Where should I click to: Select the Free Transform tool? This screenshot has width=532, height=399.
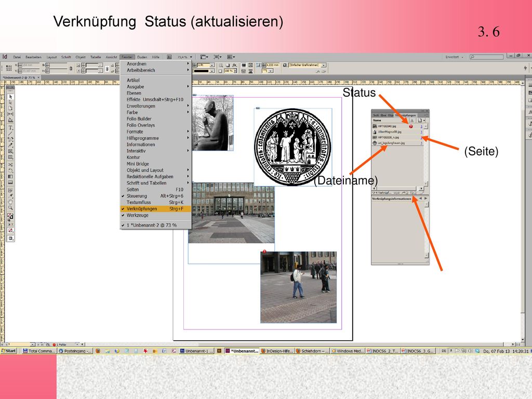[10, 170]
